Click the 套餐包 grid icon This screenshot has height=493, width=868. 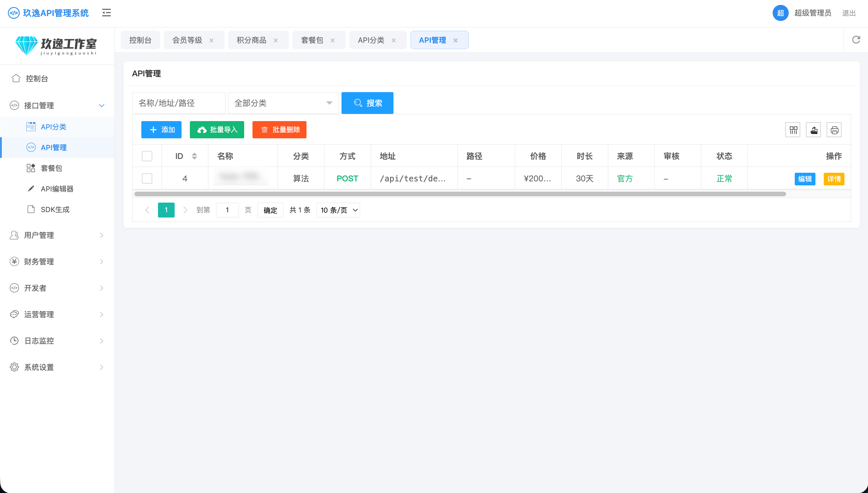tap(31, 168)
